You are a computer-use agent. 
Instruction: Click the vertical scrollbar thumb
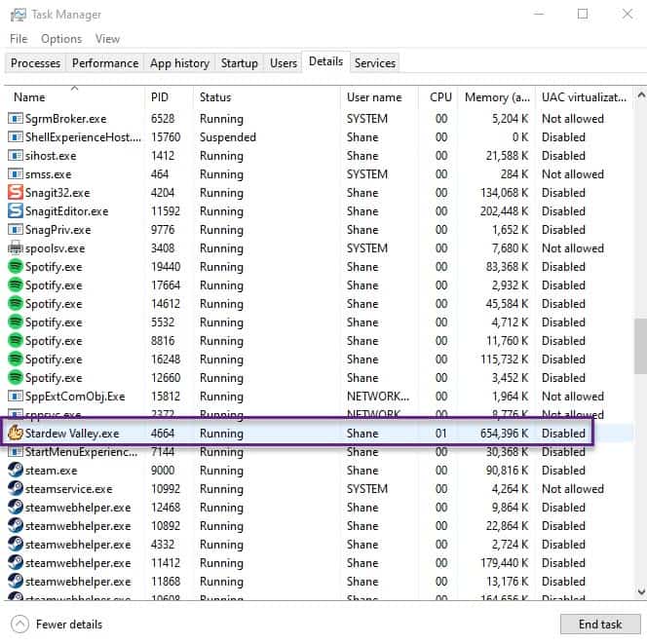(x=640, y=346)
